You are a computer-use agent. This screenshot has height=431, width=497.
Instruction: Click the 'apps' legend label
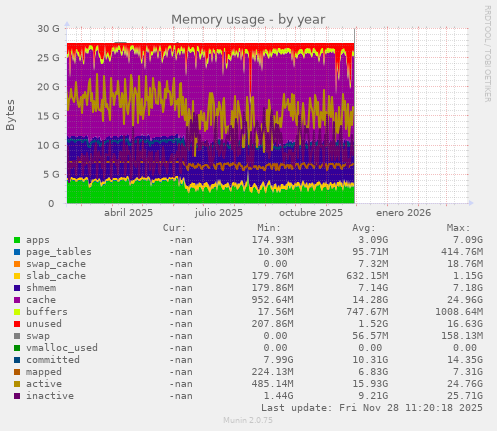pos(38,240)
